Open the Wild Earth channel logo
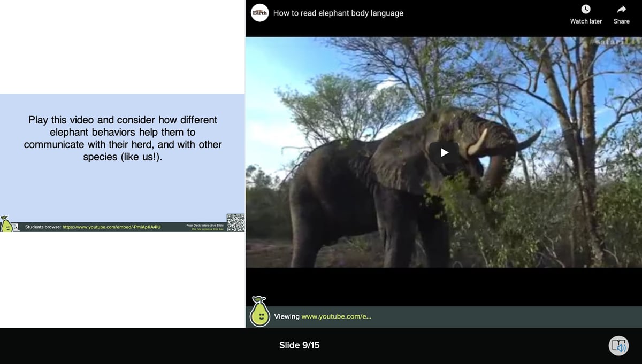Screen dimensions: 642x364 tap(259, 13)
